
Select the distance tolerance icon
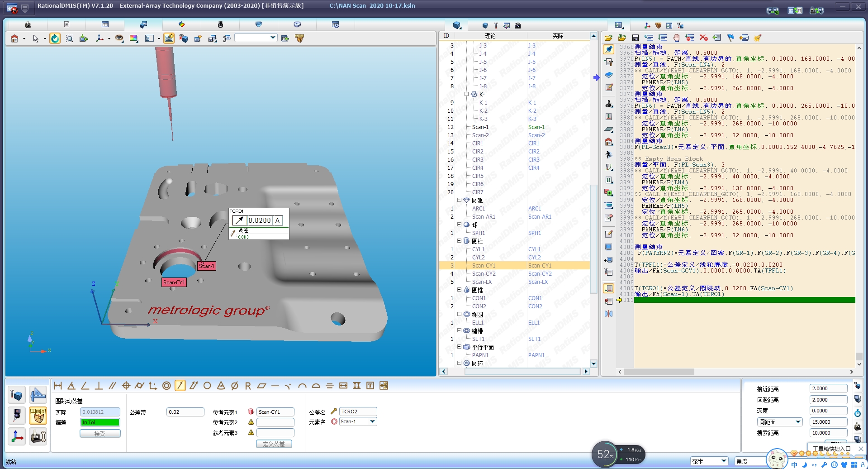click(x=58, y=386)
